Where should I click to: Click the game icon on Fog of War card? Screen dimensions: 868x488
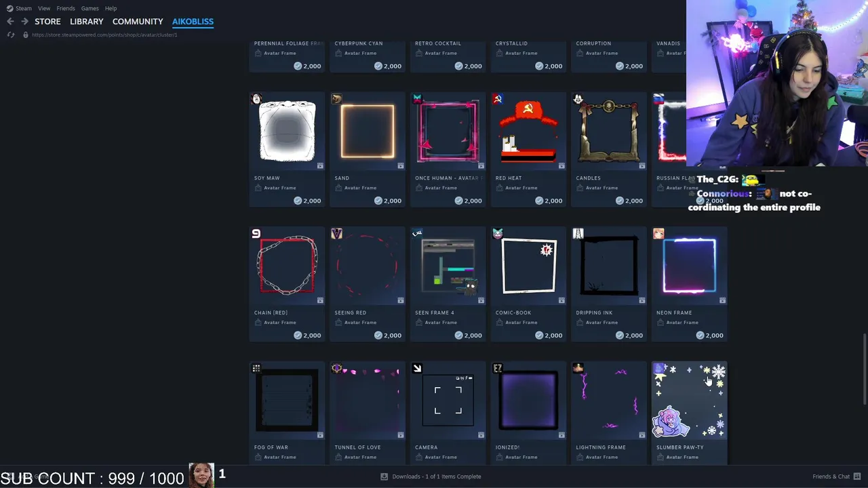(256, 368)
